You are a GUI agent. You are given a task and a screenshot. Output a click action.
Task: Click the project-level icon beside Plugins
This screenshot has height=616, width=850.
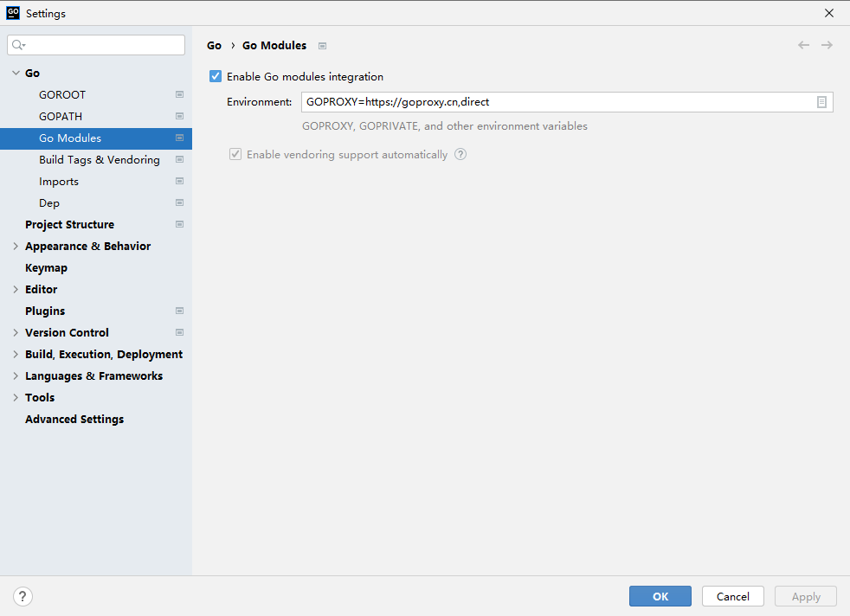coord(179,311)
